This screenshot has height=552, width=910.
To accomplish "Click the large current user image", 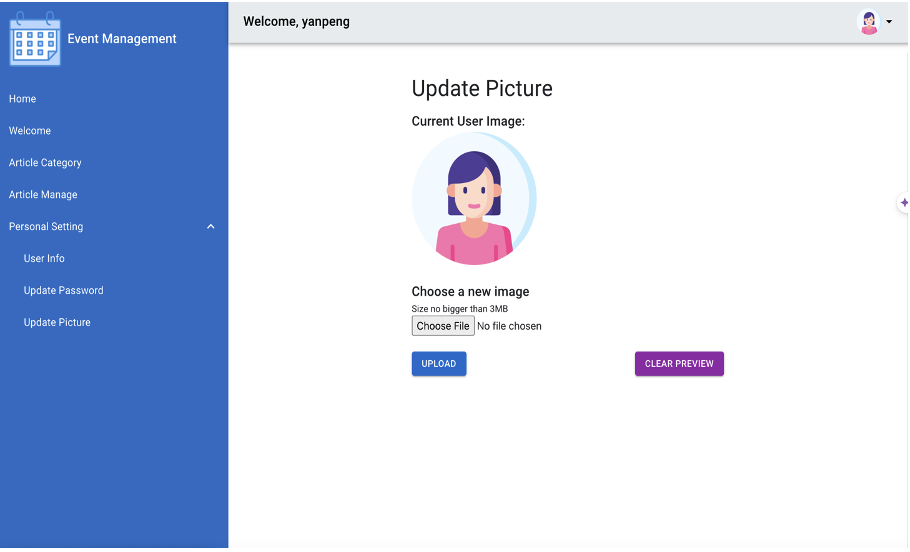I will pos(474,199).
